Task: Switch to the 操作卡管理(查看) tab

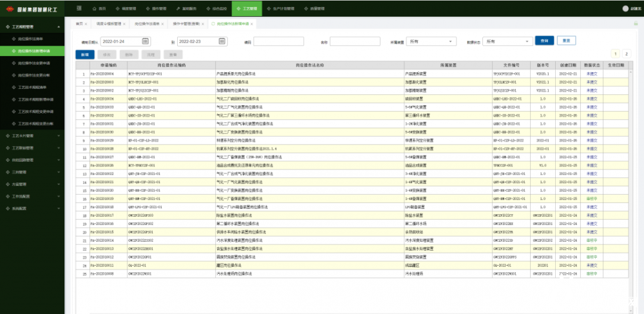Action: 186,25
